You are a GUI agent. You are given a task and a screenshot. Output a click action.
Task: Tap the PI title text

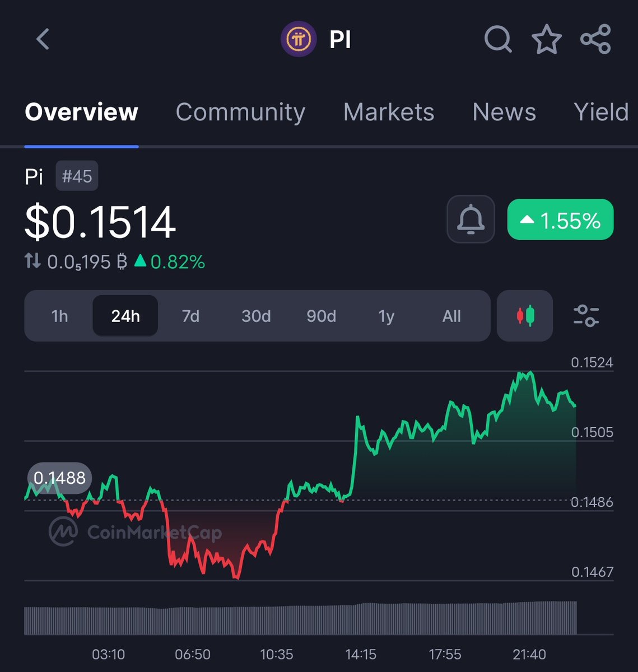tap(340, 40)
